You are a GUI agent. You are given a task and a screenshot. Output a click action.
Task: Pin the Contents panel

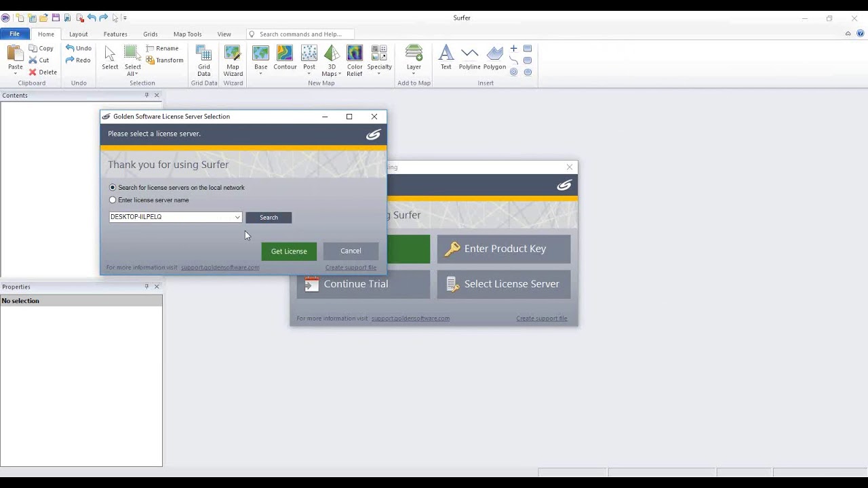click(146, 96)
